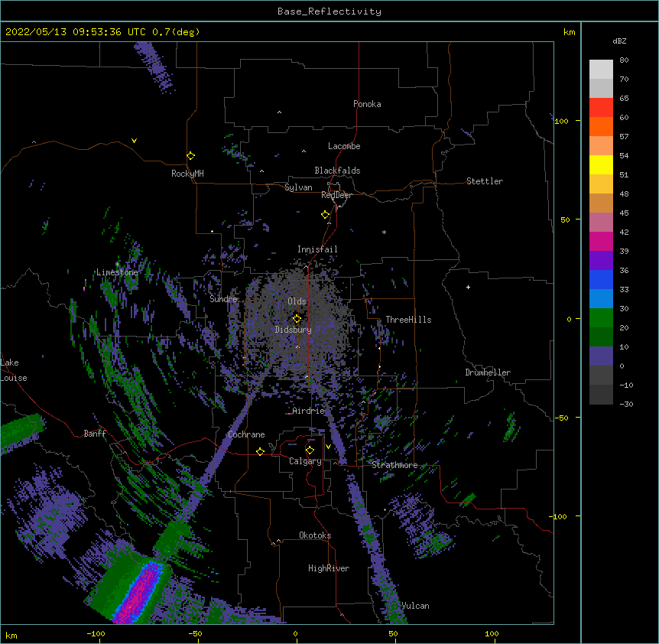This screenshot has height=644, width=659.
Task: Select the 45 value in the dBZ legend
Action: tap(624, 213)
